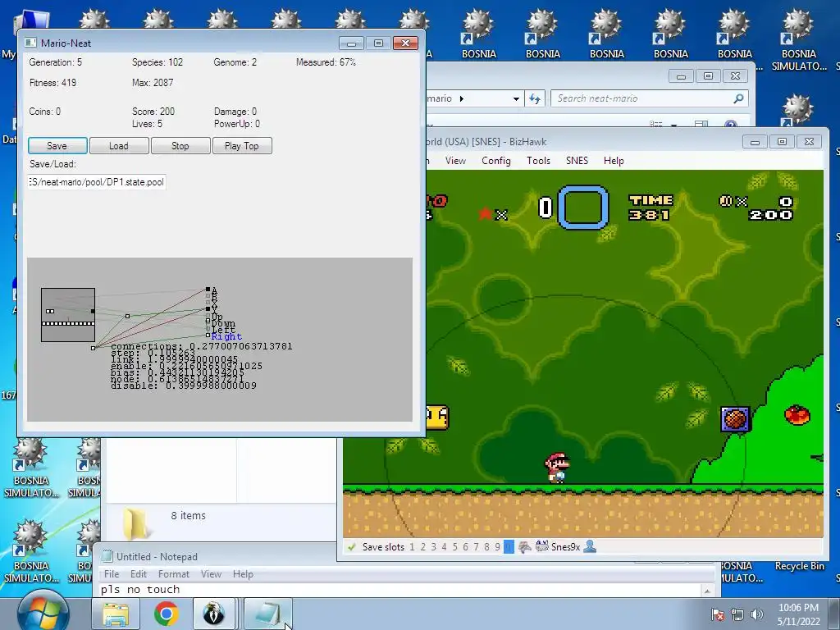
Task: Open the Config menu in BizHawk
Action: (496, 161)
